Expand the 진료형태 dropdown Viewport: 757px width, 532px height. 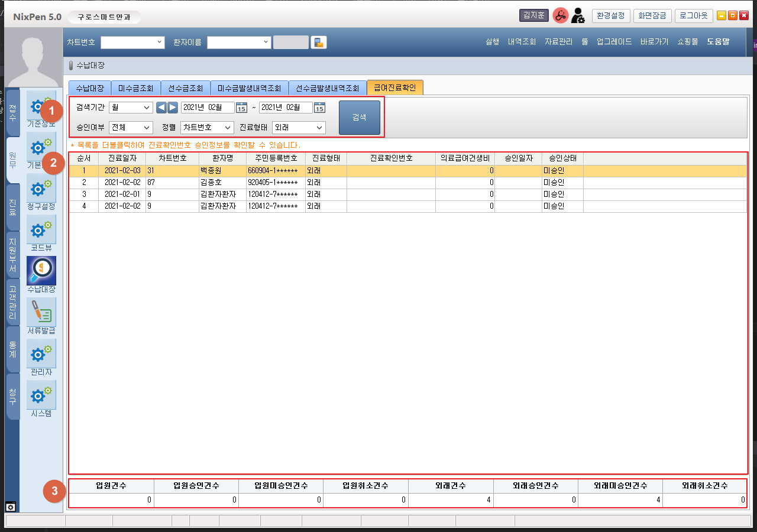click(299, 128)
